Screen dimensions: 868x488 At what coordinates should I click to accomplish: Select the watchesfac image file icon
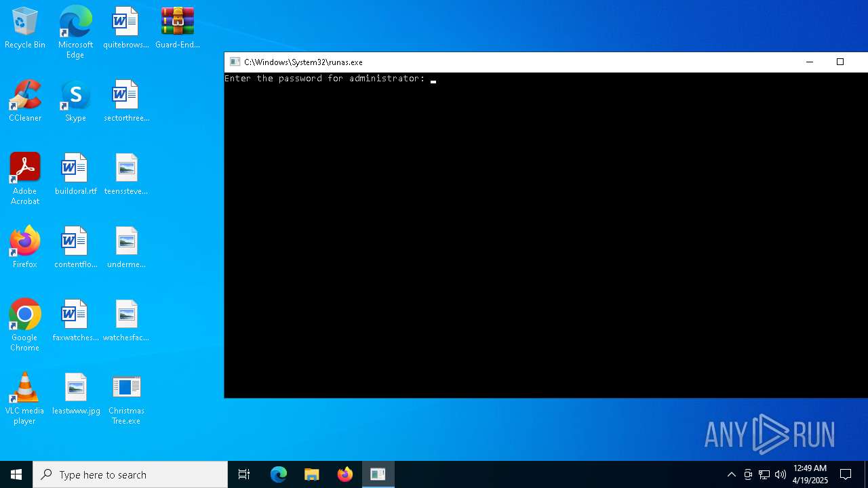coord(126,321)
